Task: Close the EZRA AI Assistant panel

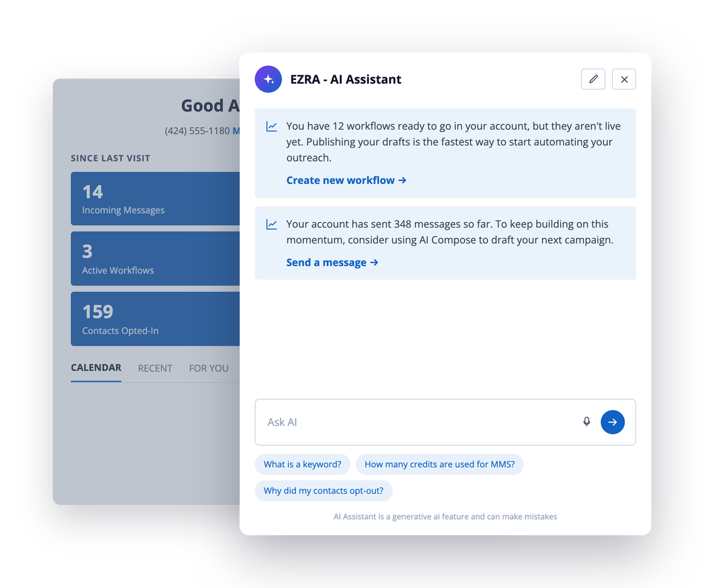Action: pos(624,79)
